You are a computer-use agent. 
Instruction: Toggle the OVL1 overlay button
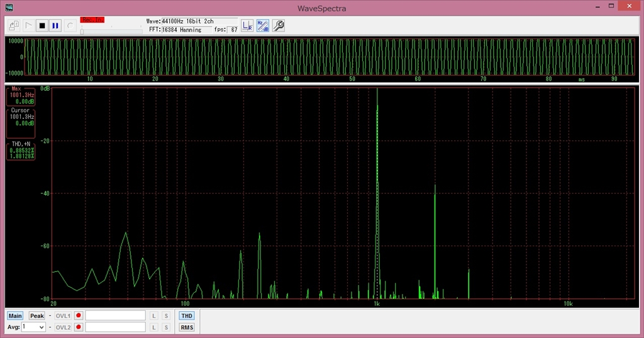pyautogui.click(x=63, y=316)
